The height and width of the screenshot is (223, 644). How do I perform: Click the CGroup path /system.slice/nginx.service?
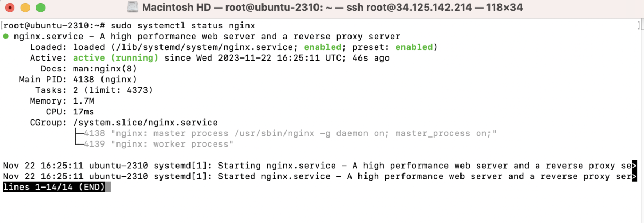145,123
